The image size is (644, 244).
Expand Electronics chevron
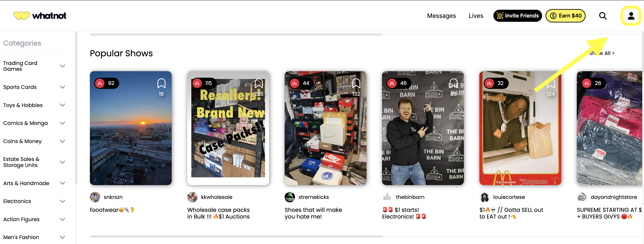pos(62,201)
